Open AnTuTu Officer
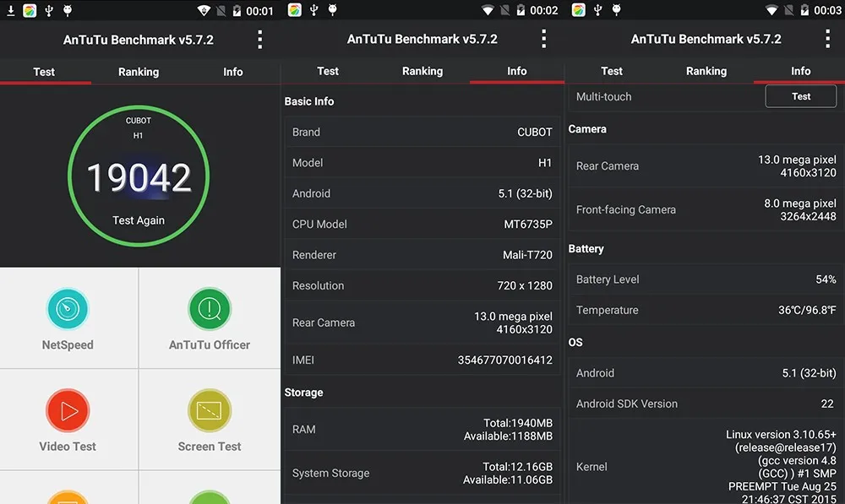Screen dimensions: 845x504 tap(210, 319)
